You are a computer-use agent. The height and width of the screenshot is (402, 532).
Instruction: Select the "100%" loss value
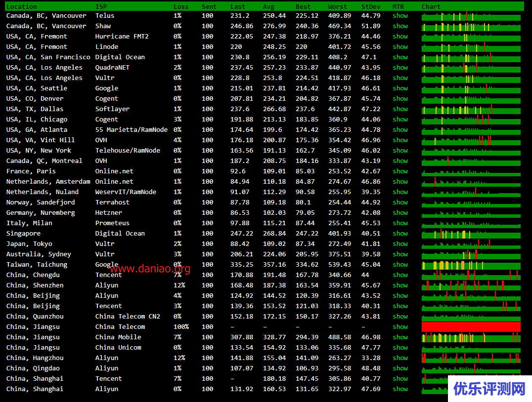pyautogui.click(x=181, y=327)
